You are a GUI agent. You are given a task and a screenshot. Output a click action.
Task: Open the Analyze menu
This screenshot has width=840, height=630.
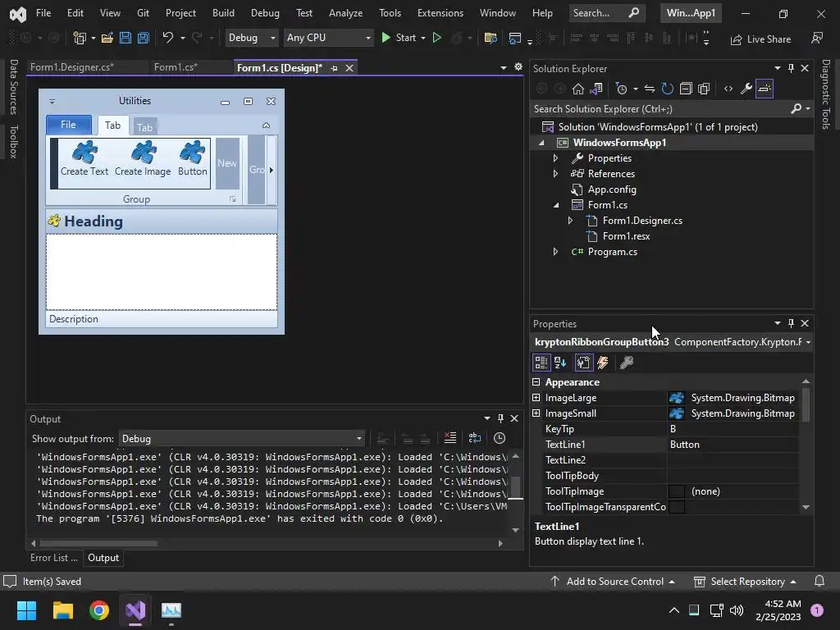[x=345, y=13]
